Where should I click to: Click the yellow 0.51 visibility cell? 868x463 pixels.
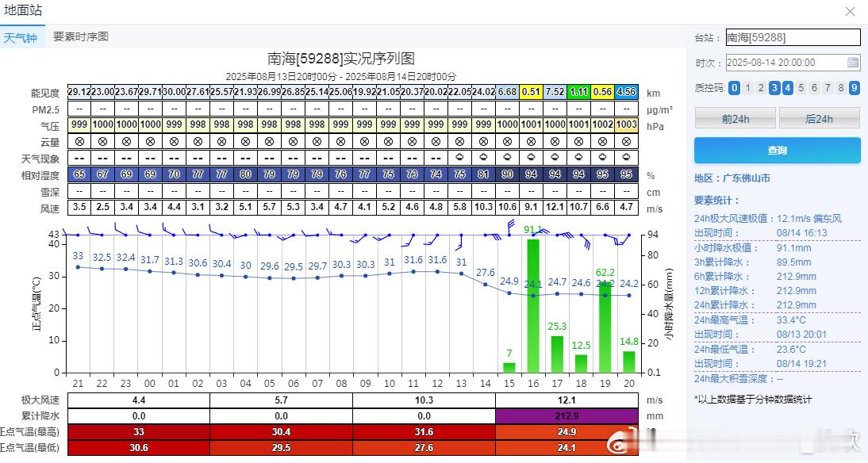(x=531, y=92)
